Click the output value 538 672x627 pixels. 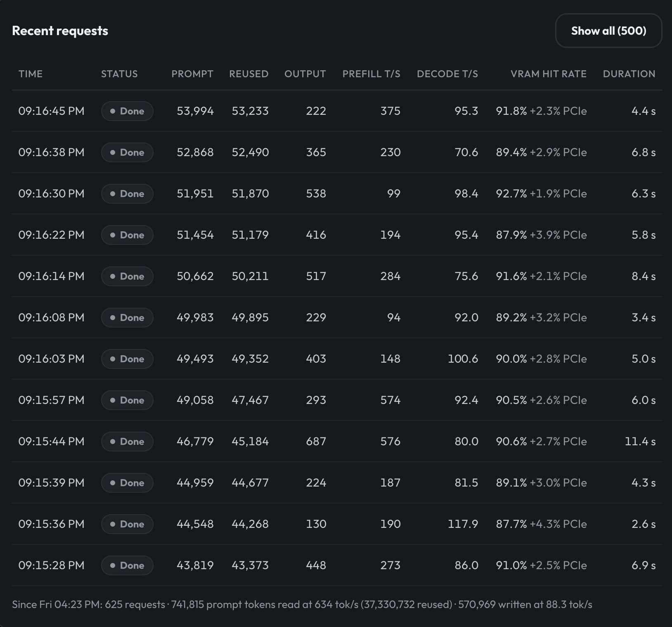point(316,194)
